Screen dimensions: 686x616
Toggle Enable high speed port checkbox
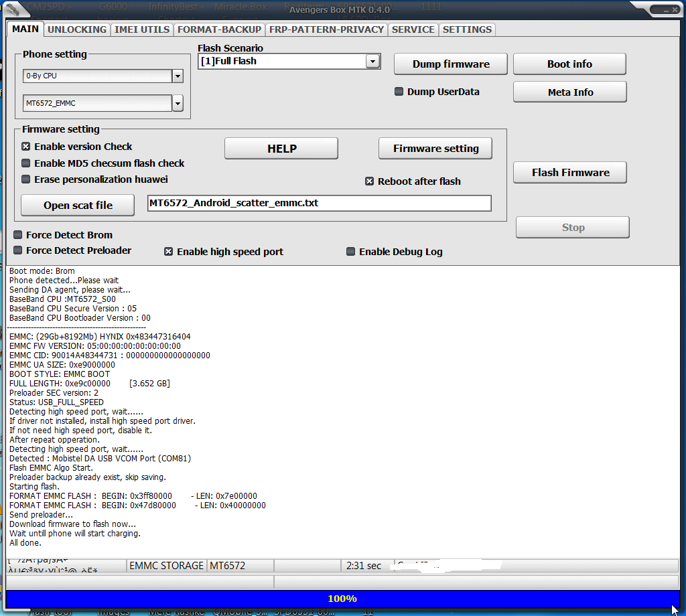168,251
